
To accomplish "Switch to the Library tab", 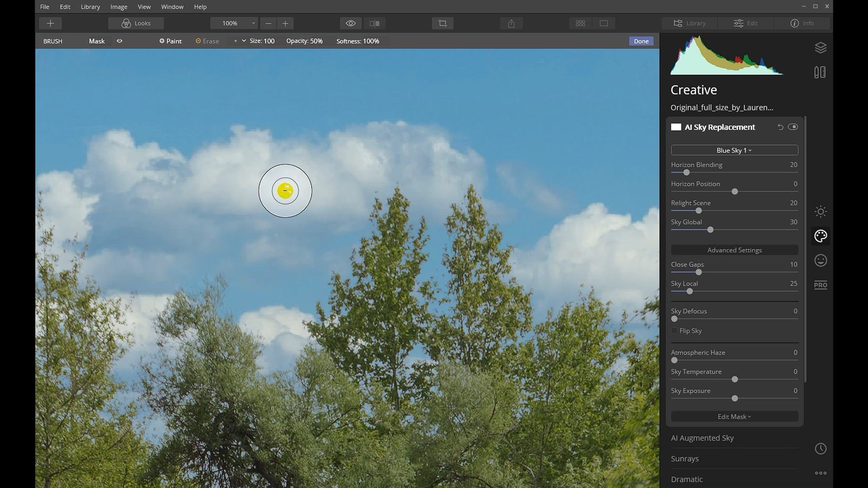I will tap(689, 23).
